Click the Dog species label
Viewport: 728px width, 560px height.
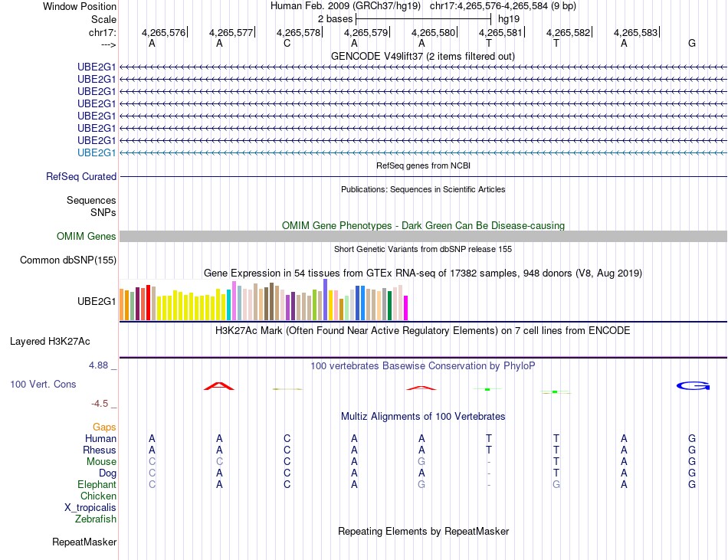108,473
